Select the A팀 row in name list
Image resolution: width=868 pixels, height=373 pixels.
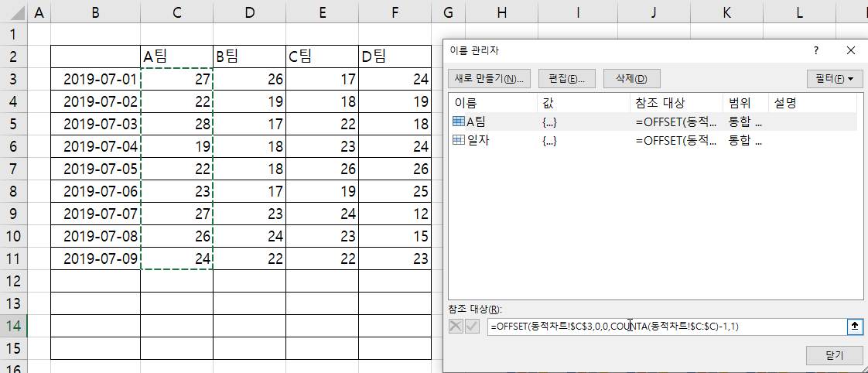click(653, 122)
